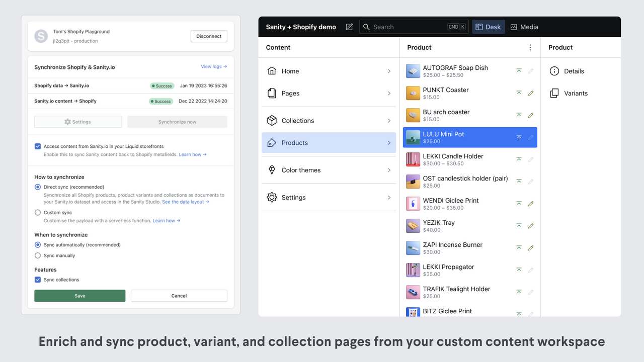Click pencil icon beside Sanity + Shopify demo
This screenshot has width=644, height=362.
click(x=349, y=27)
